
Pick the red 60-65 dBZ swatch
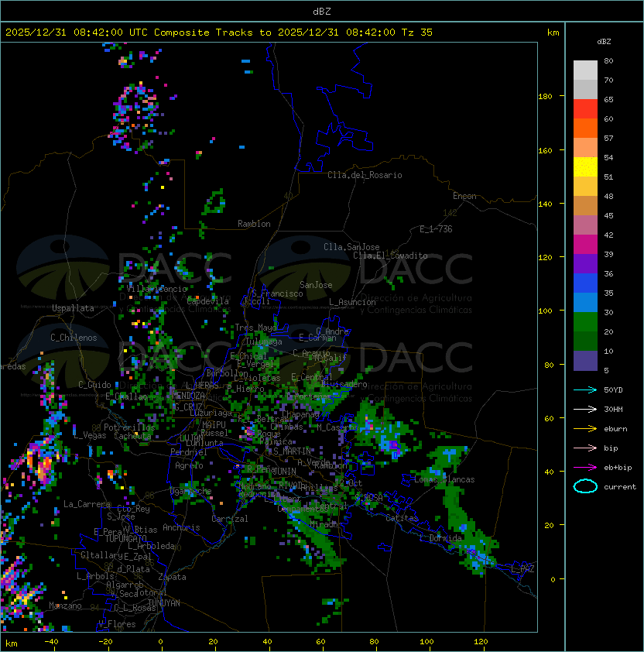point(585,109)
